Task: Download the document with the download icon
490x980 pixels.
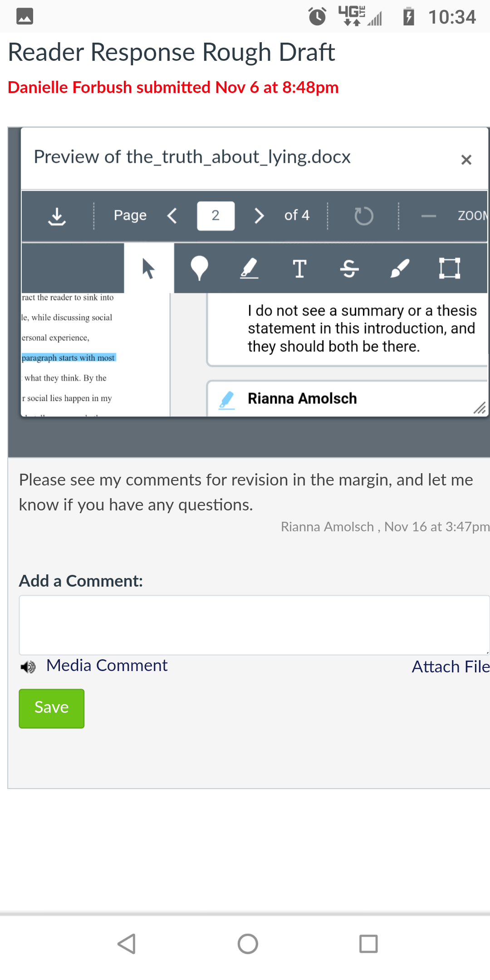Action: 57,216
